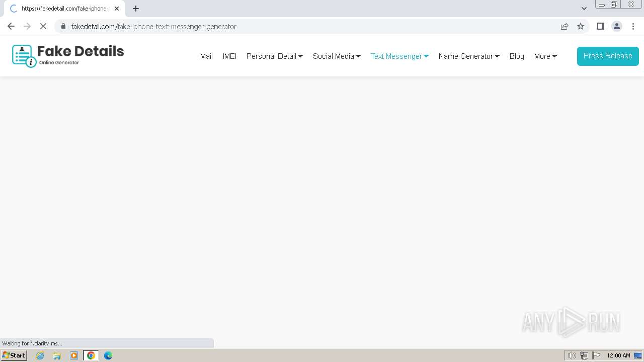Expand the Social Media dropdown
644x362 pixels.
(x=337, y=56)
